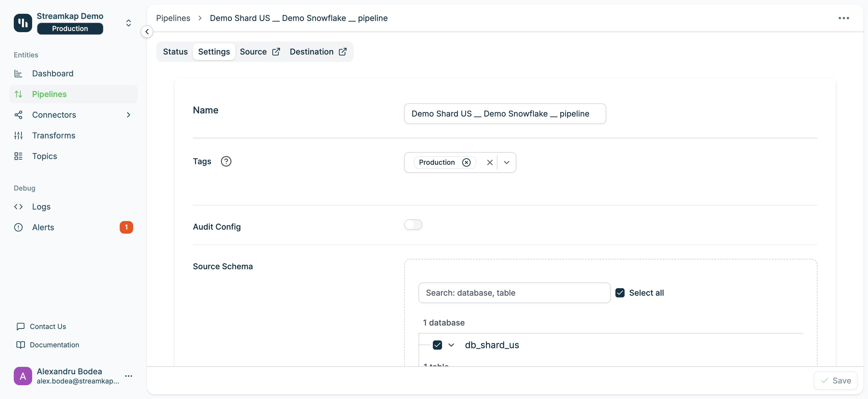Uncheck the Select all checkbox
The image size is (868, 399).
(620, 293)
